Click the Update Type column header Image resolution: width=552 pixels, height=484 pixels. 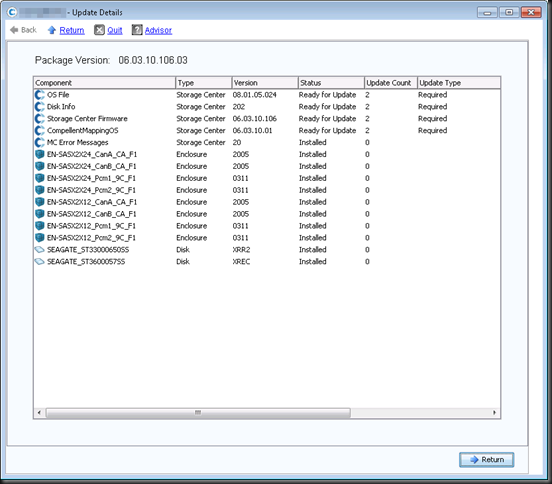pyautogui.click(x=459, y=83)
